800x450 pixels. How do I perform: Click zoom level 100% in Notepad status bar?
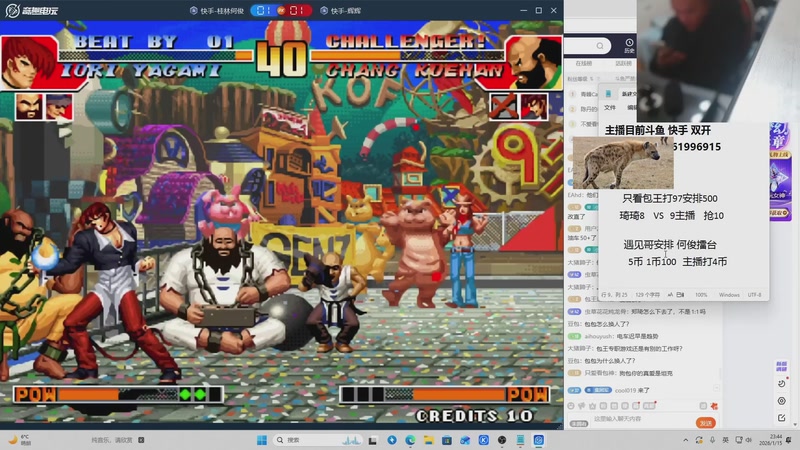coord(701,295)
